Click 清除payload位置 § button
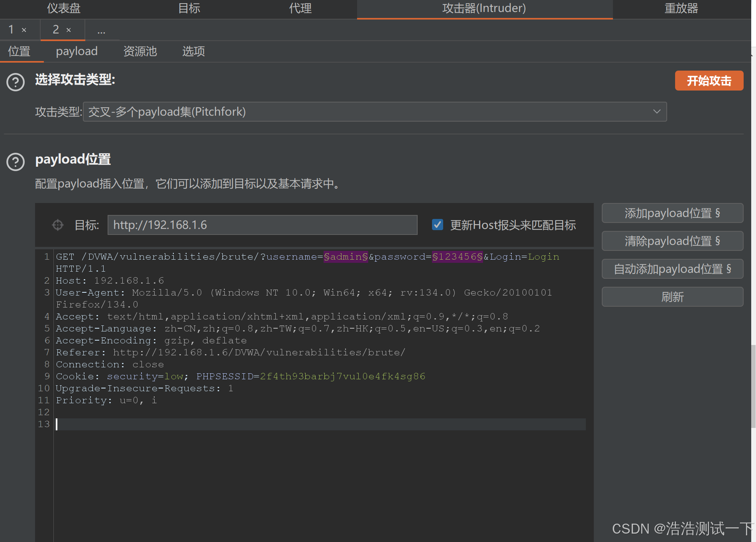 coord(672,241)
